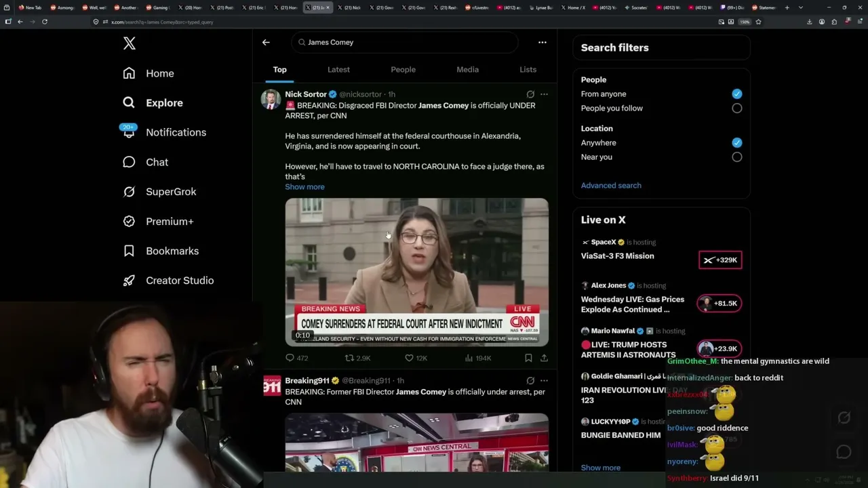Open Mario Nawfal Artemis II live stream
The image size is (868, 488).
tap(628, 350)
